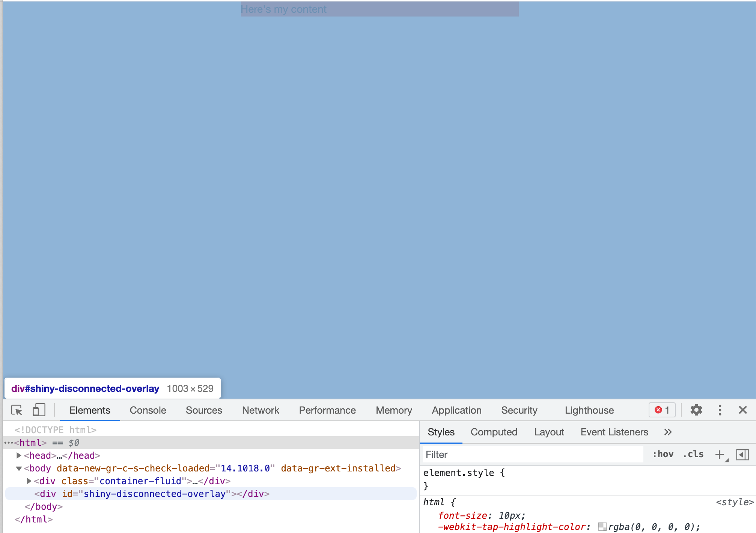Open the three-dot customize DevTools menu
Screen dimensions: 756x533
(x=720, y=410)
